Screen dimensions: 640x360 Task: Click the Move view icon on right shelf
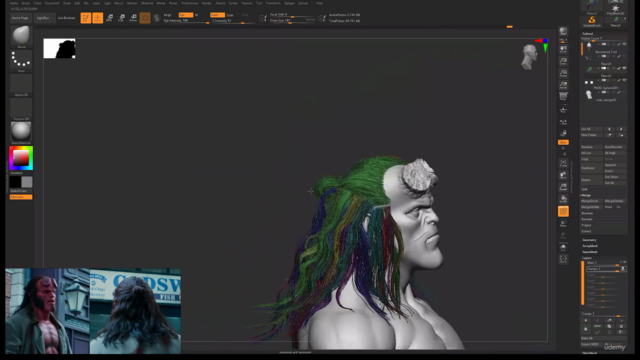click(563, 176)
